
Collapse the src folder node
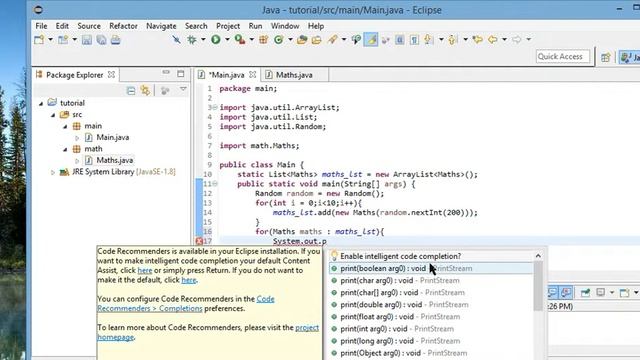[53, 115]
